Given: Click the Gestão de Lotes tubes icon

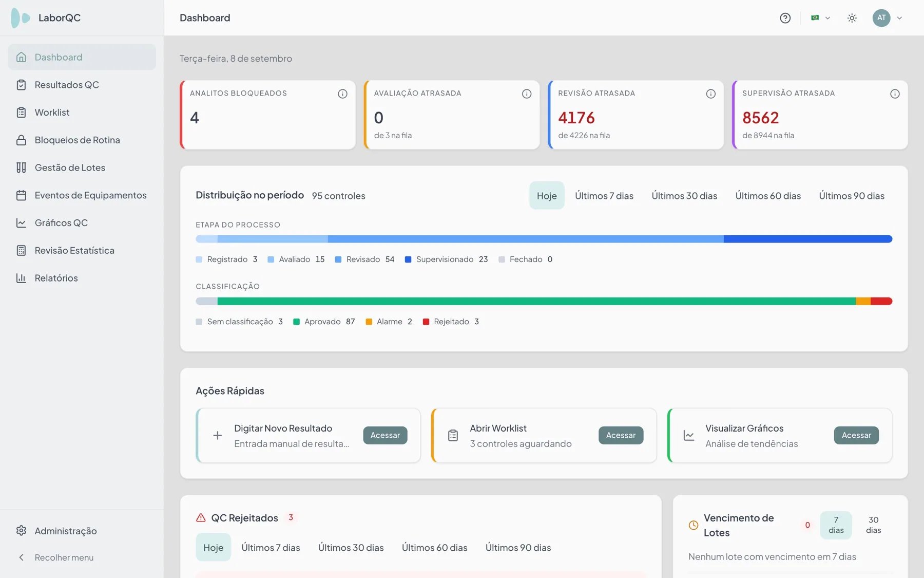Looking at the screenshot, I should (21, 167).
